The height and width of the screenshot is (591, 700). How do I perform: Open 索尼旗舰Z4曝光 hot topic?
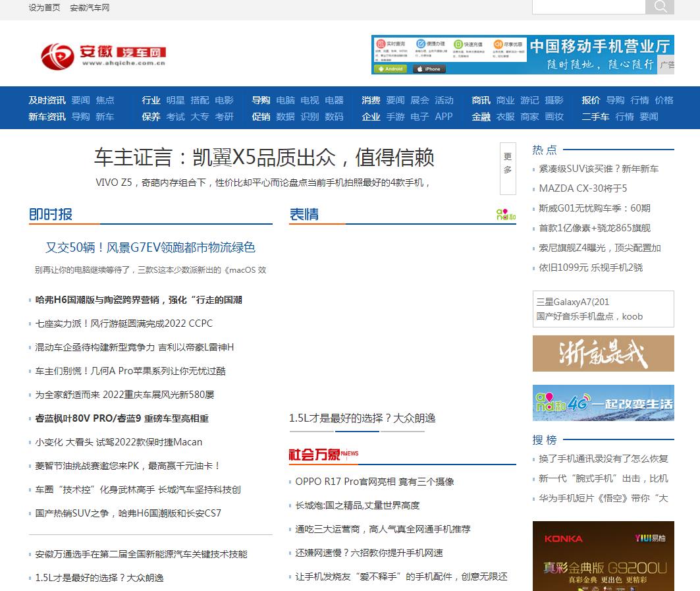point(599,248)
